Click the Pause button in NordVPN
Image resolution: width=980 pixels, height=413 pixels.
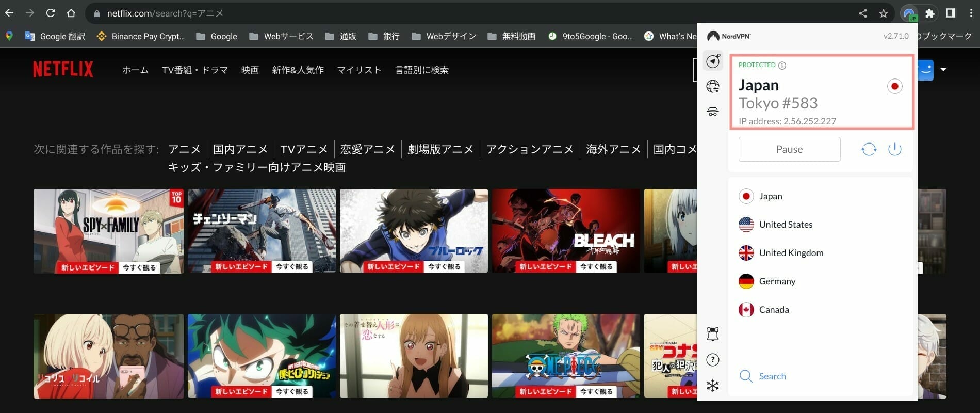[x=790, y=149]
